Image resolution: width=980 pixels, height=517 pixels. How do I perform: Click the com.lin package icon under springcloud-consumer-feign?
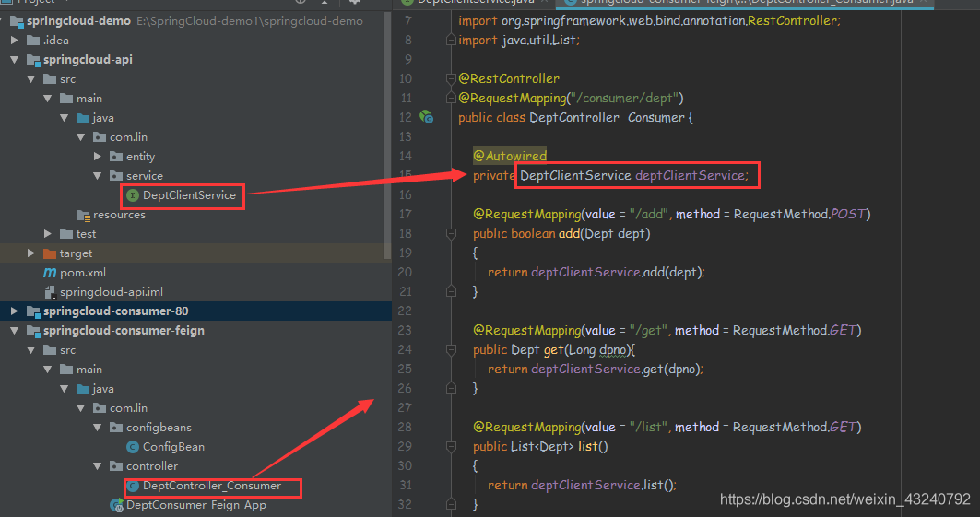pyautogui.click(x=100, y=408)
